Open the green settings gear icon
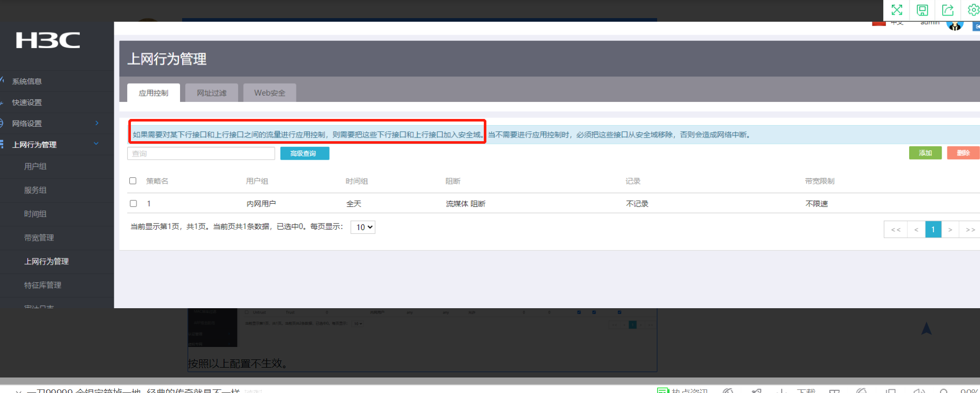 (x=973, y=10)
